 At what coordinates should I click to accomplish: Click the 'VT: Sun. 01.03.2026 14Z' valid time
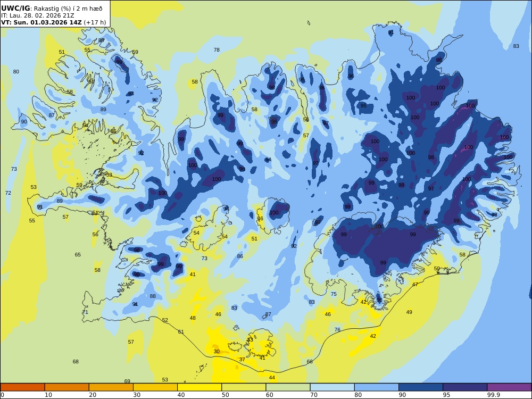point(41,22)
